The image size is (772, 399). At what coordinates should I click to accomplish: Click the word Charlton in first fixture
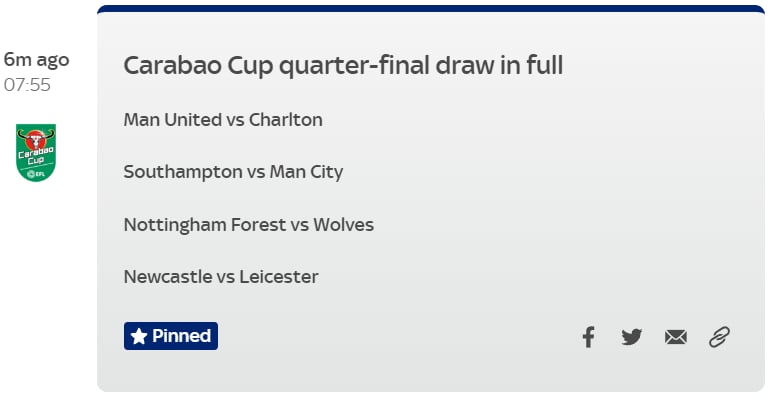point(286,120)
